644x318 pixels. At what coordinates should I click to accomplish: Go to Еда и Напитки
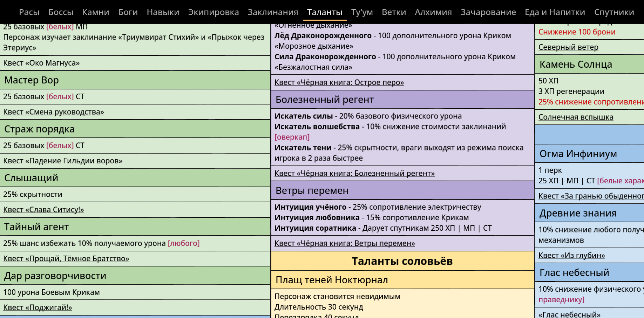pos(555,12)
